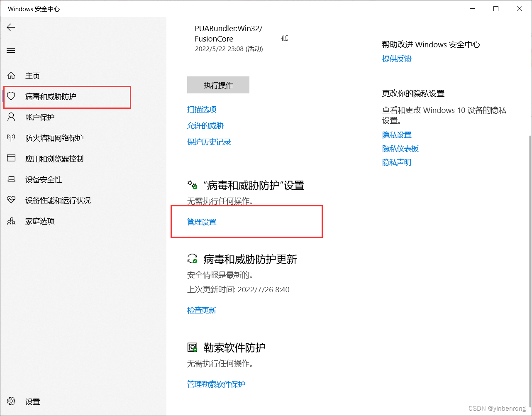Click the gear icon for 设置
The image size is (532, 416).
pyautogui.click(x=11, y=401)
